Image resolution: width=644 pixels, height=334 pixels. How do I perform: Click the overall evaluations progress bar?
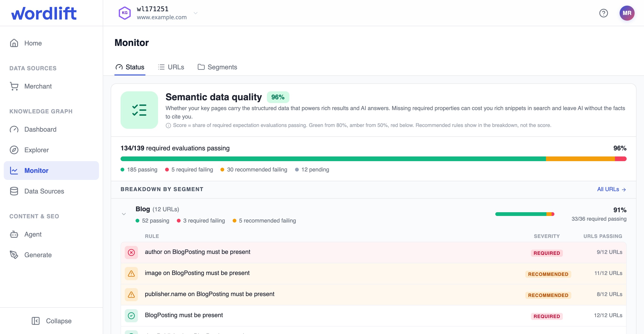[373, 159]
